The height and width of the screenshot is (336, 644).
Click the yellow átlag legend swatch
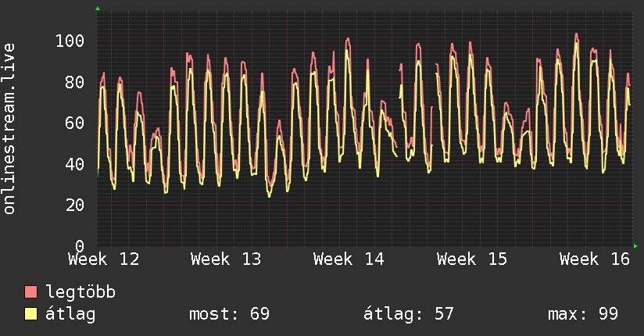30,313
